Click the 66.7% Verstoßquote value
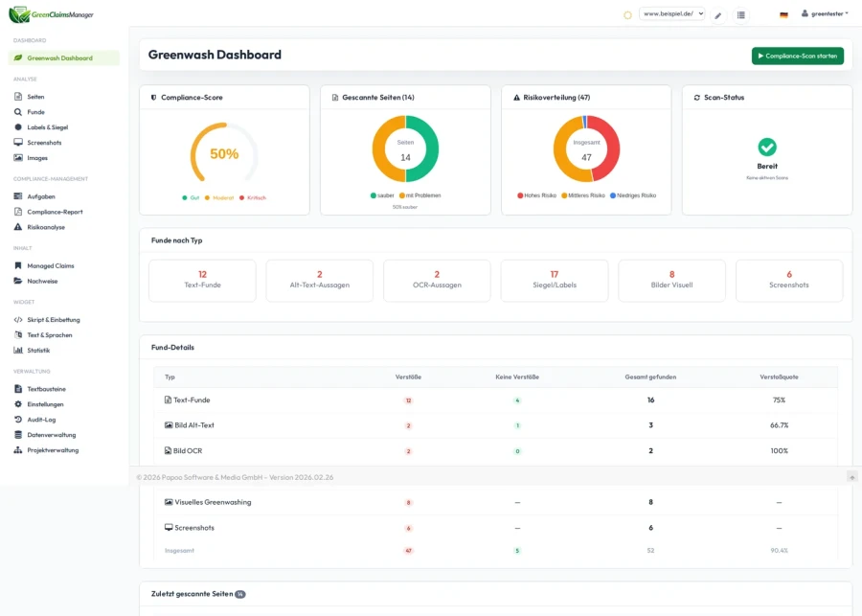The width and height of the screenshot is (862, 616). click(779, 425)
